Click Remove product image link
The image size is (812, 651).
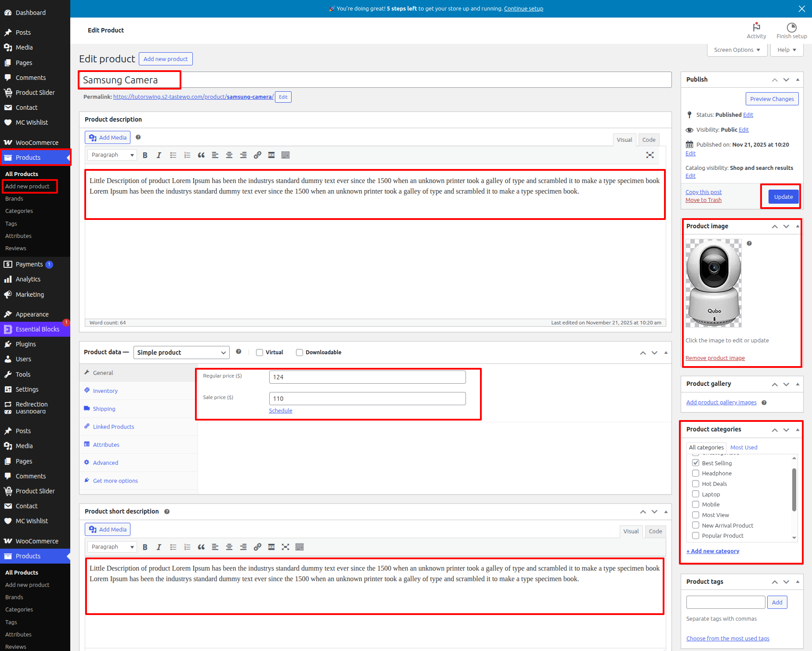(715, 358)
